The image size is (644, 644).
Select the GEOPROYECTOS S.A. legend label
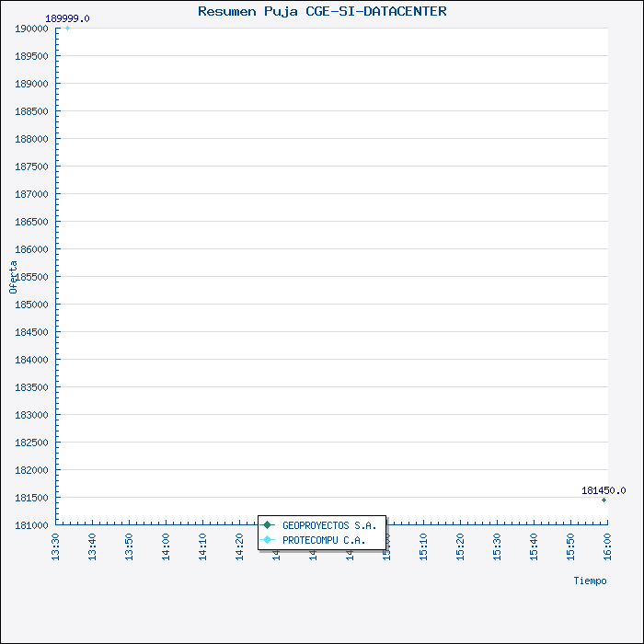pyautogui.click(x=328, y=525)
